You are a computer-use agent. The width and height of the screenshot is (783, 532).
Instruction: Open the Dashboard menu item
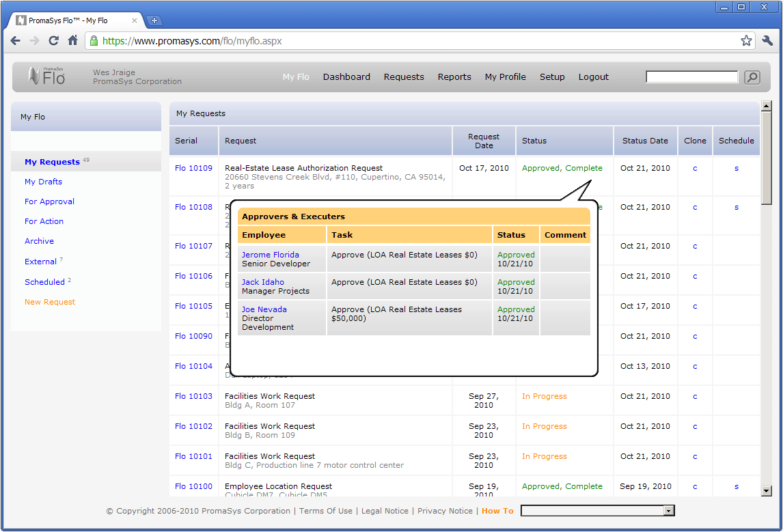click(x=346, y=77)
